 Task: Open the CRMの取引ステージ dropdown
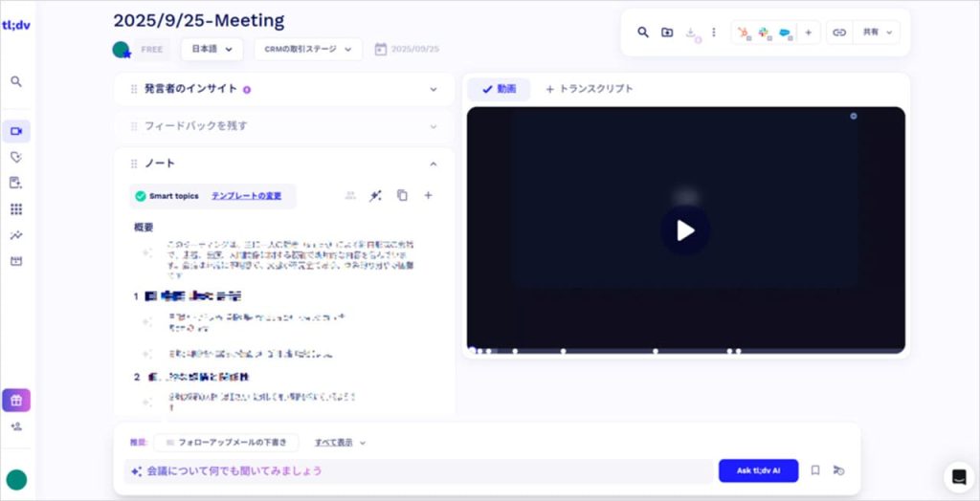pyautogui.click(x=307, y=49)
